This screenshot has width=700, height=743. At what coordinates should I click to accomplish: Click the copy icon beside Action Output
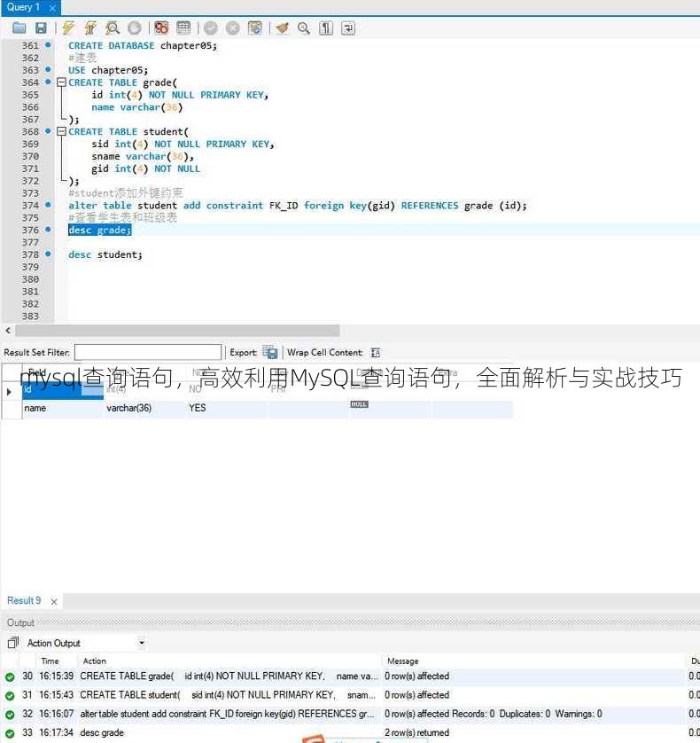tap(13, 643)
